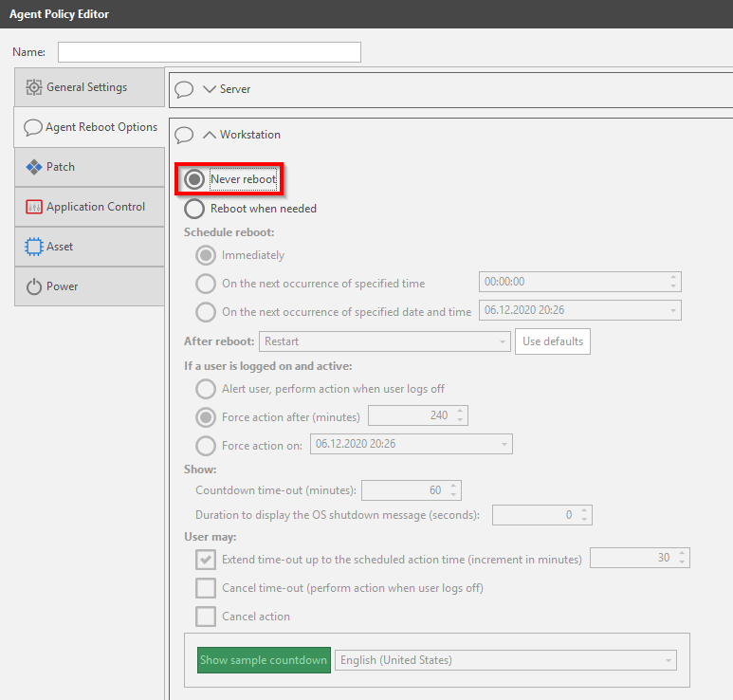Collapse the Workstation section

pyautogui.click(x=210, y=135)
